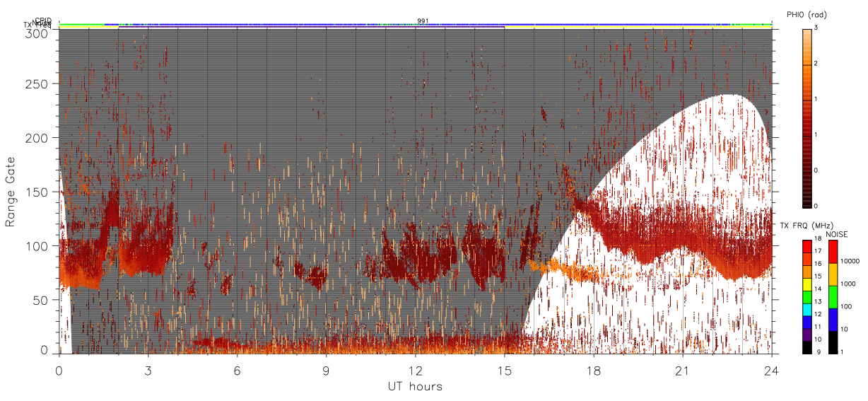
Task: Click the '10000' label in NOISE legend
Action: tap(850, 261)
